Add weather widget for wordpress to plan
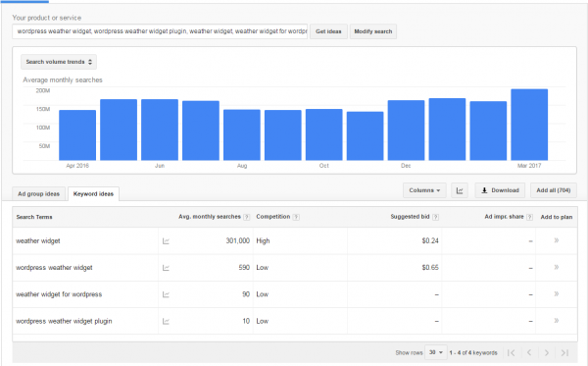Screen dimensions: 588x366 (x=557, y=294)
